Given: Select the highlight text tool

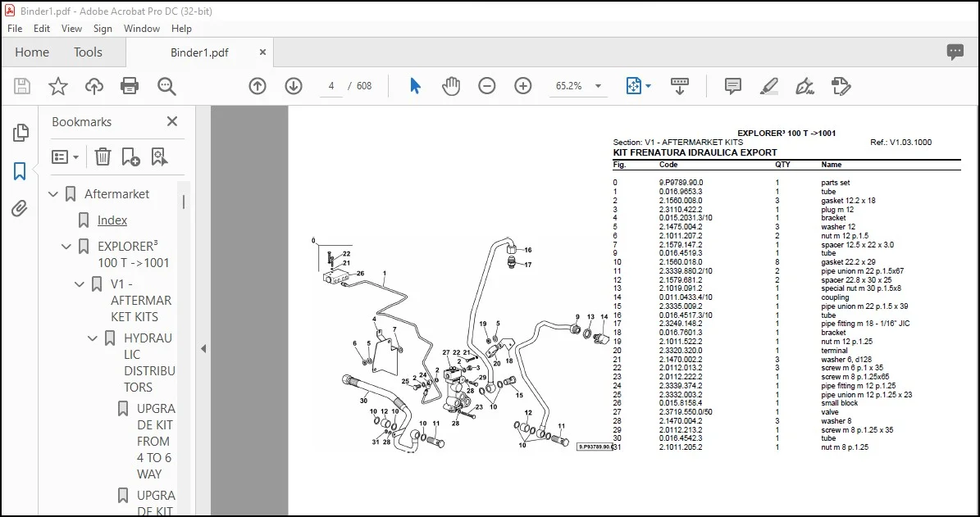Looking at the screenshot, I should pyautogui.click(x=769, y=86).
